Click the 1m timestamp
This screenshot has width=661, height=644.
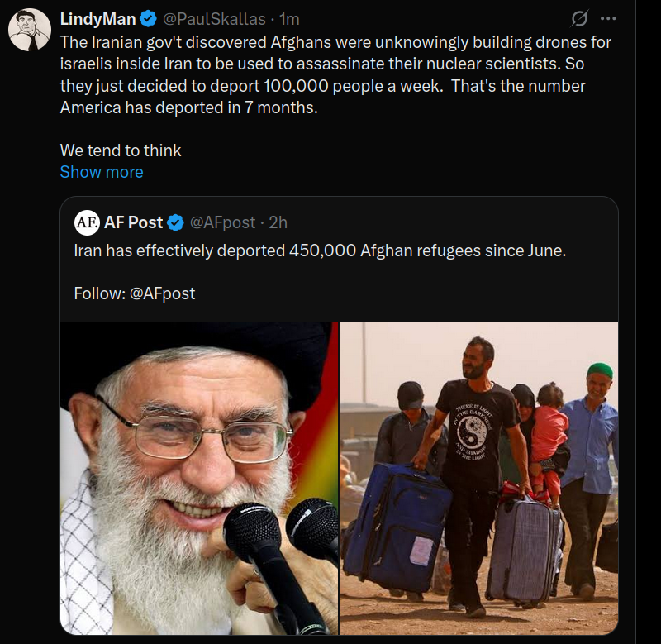pos(289,19)
